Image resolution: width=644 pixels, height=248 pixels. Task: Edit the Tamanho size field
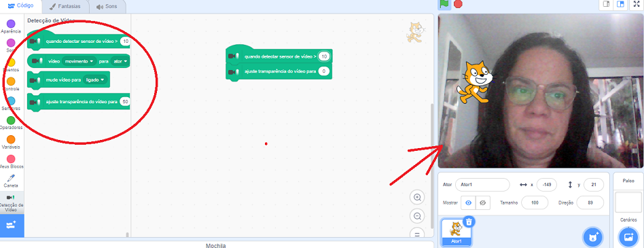click(535, 203)
